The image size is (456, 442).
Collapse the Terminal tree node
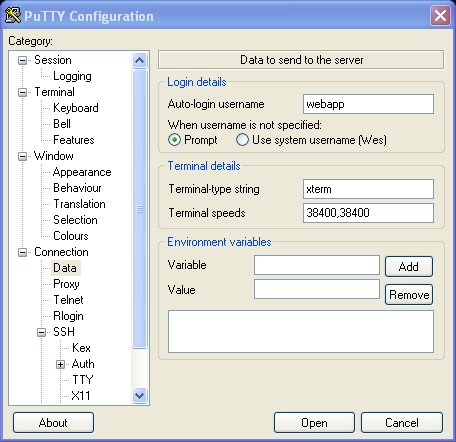tap(22, 92)
